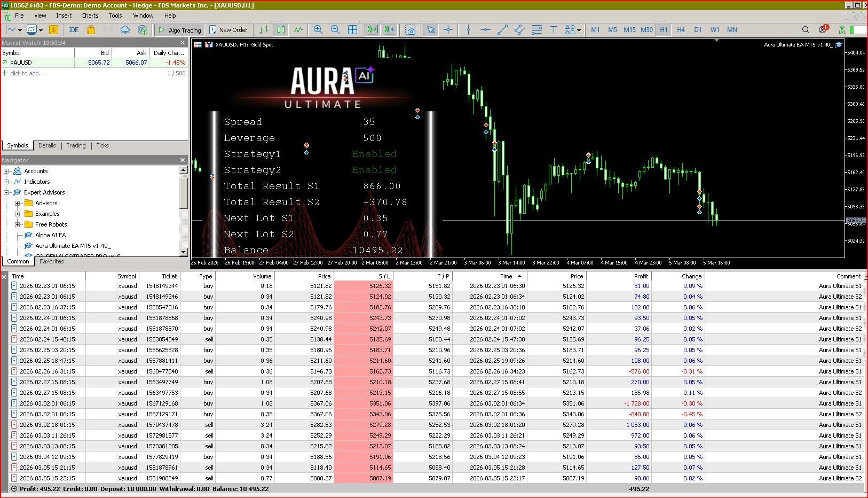Image resolution: width=868 pixels, height=498 pixels.
Task: Open the new chart dropdown arrow
Action: coord(20,30)
